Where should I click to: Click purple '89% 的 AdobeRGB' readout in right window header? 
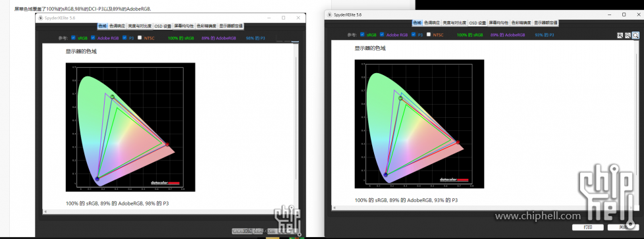pos(508,35)
